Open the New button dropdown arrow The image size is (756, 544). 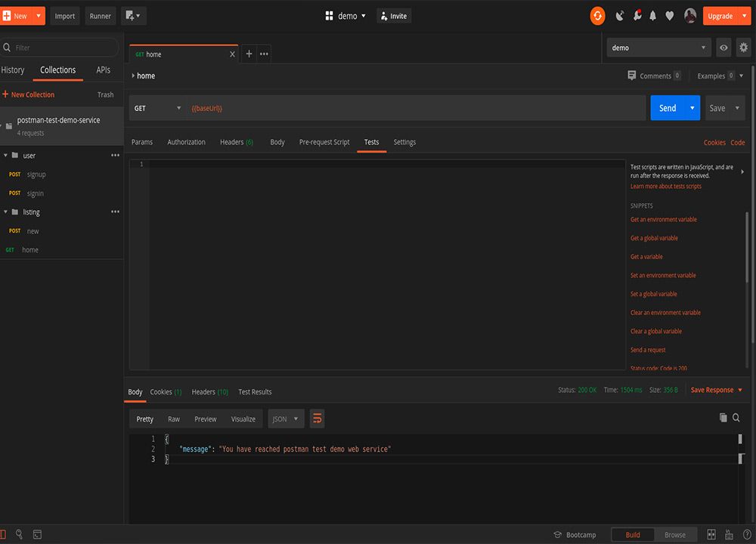pos(39,16)
